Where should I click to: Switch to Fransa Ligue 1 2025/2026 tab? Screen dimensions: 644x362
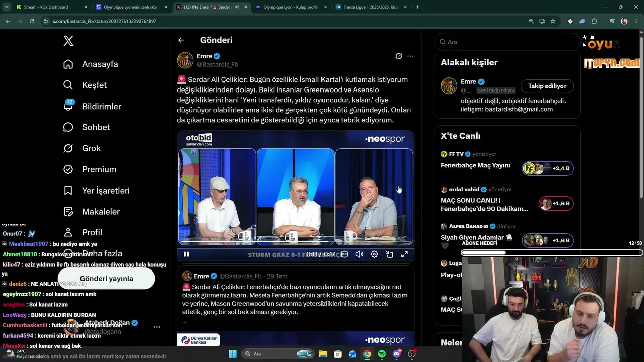click(x=370, y=7)
